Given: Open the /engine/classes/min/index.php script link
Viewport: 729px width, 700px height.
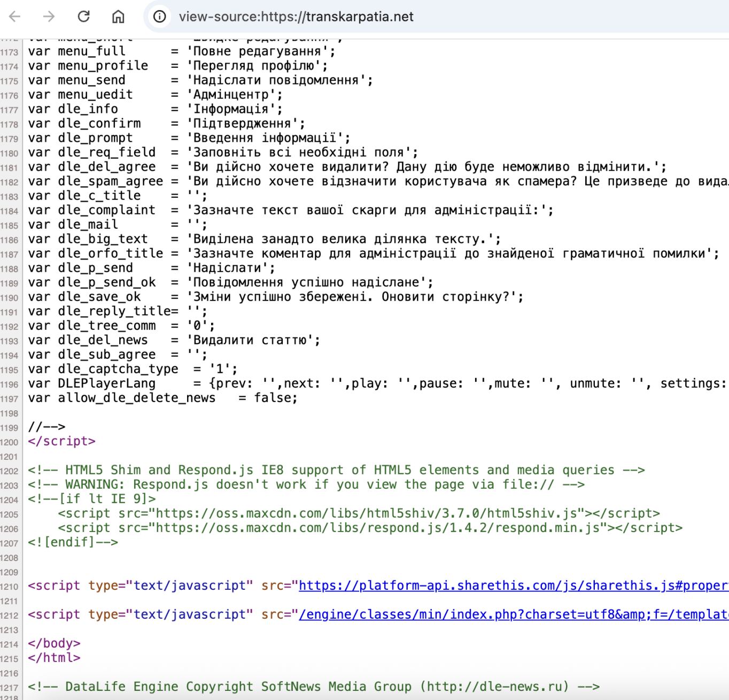Looking at the screenshot, I should tap(514, 614).
